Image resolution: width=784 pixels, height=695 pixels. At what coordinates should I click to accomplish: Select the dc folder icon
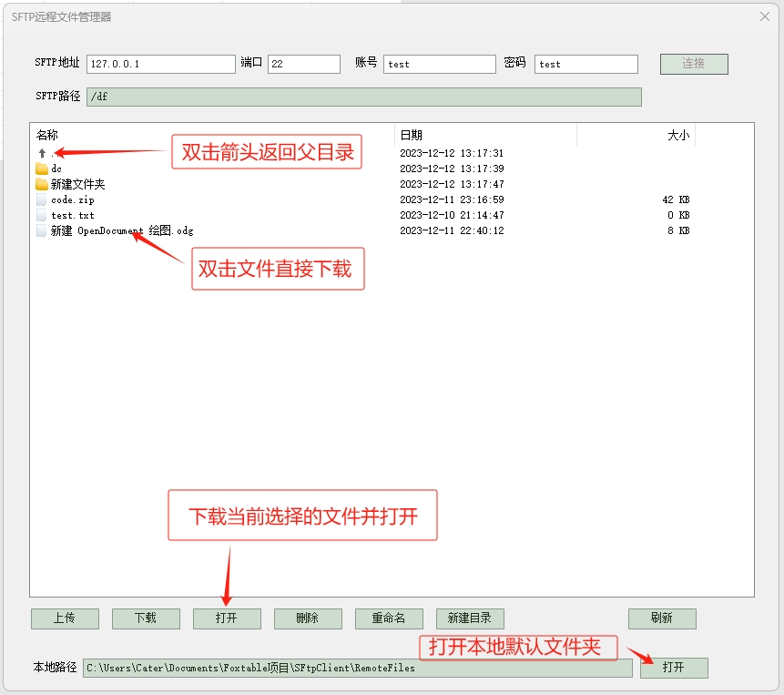point(42,169)
